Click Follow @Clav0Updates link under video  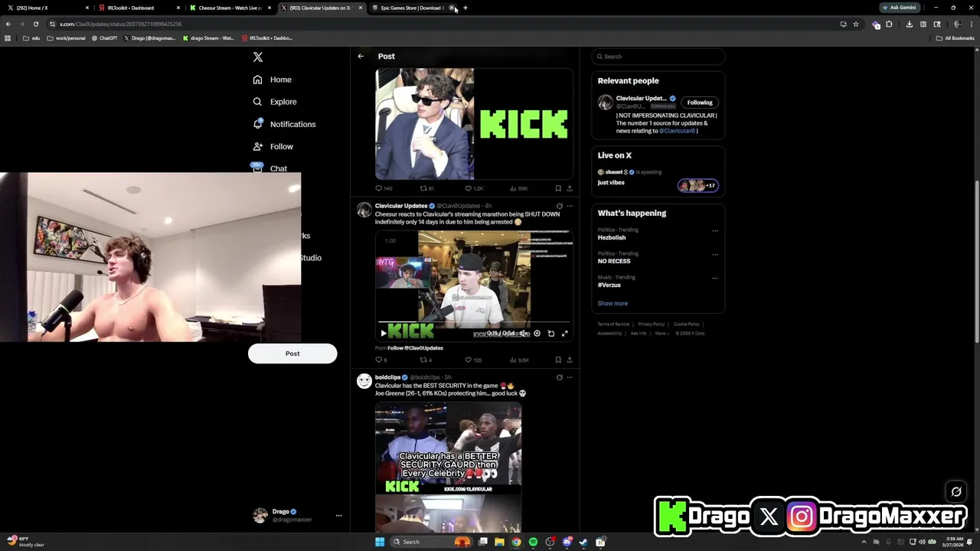tap(415, 348)
